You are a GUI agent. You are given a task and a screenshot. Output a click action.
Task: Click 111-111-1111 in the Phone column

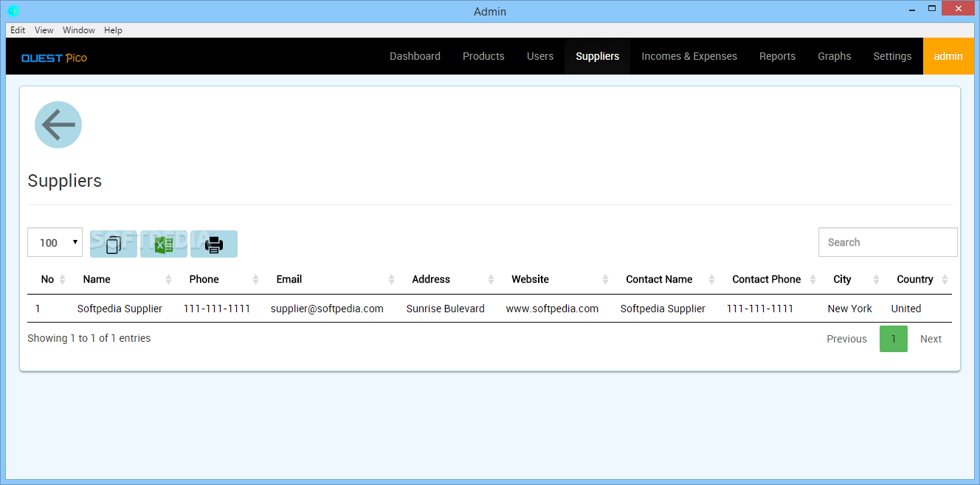(x=217, y=309)
